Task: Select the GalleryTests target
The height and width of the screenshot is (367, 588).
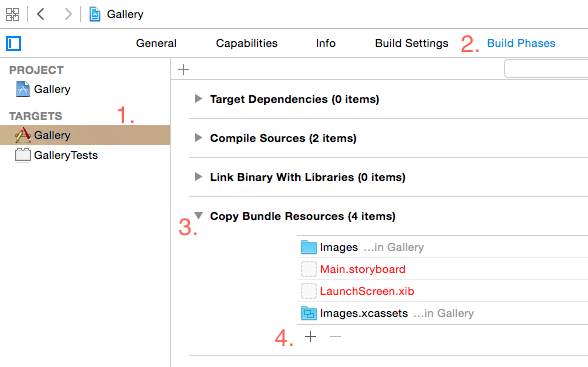Action: tap(66, 155)
